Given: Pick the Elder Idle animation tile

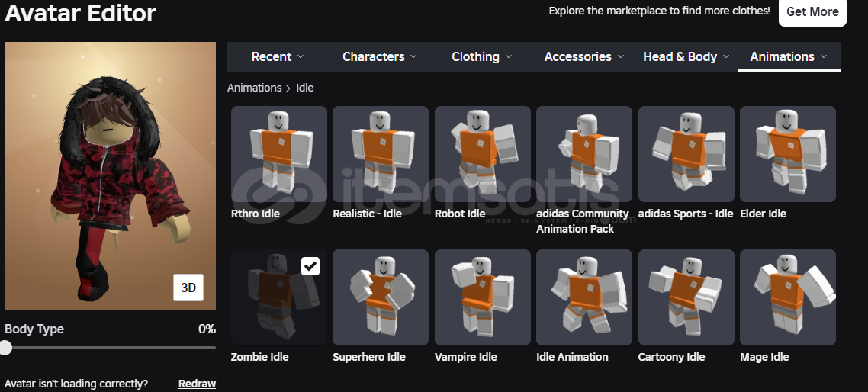Looking at the screenshot, I should point(787,154).
